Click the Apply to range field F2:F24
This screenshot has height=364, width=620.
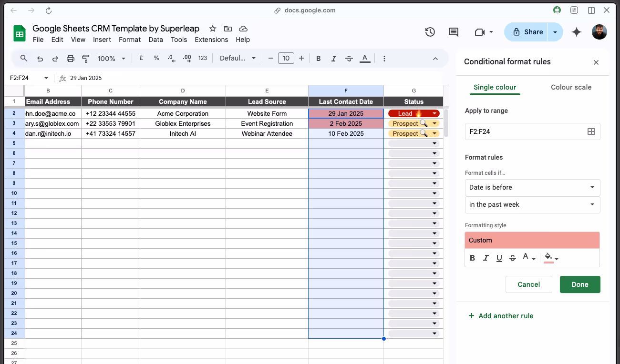(532, 131)
